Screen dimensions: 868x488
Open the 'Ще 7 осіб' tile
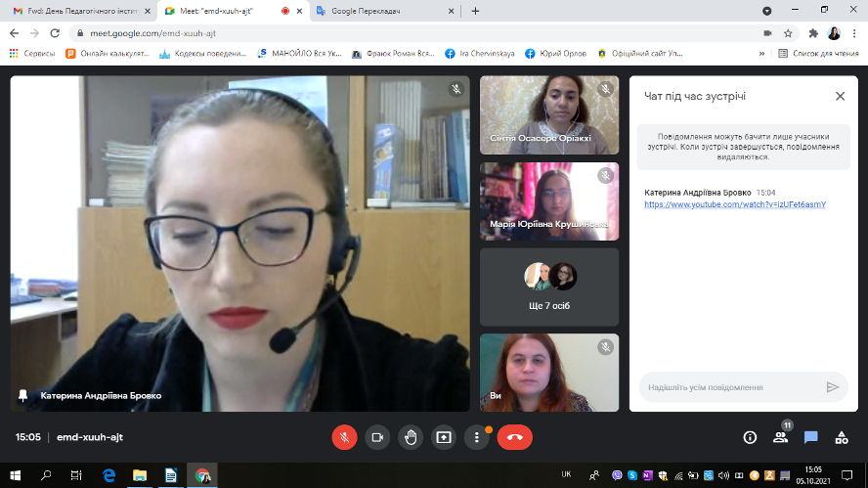tap(549, 287)
